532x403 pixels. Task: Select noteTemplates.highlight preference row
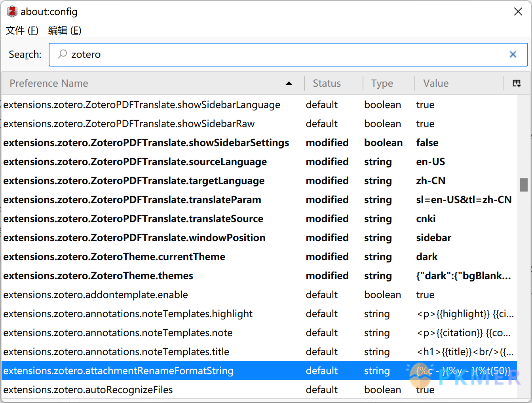(x=259, y=314)
